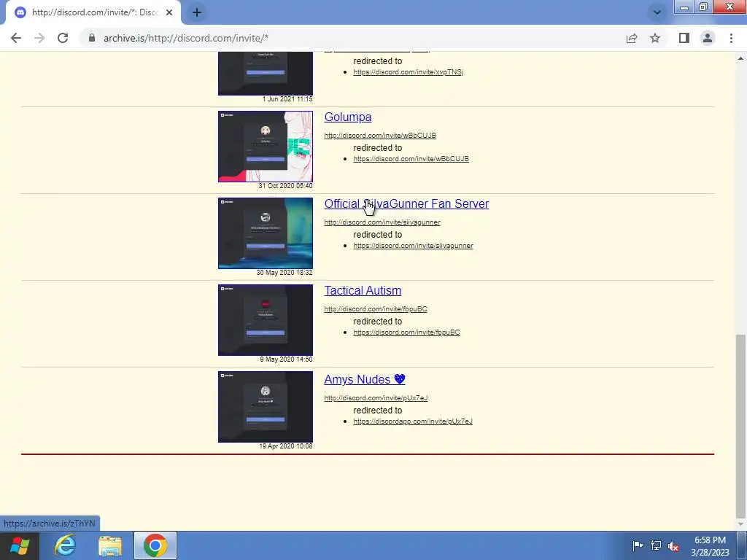Open a new tab with plus button
The image size is (747, 560).
(x=197, y=12)
